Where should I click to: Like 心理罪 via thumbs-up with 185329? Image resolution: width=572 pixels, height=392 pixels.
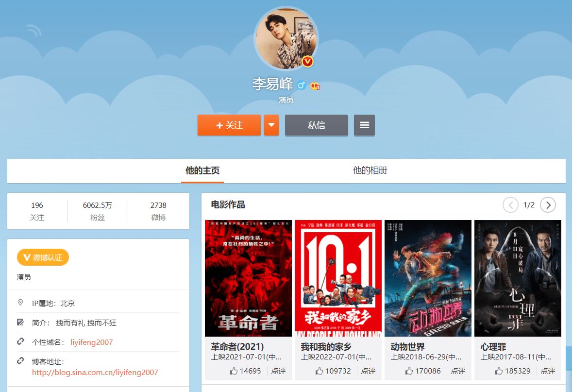click(x=512, y=371)
